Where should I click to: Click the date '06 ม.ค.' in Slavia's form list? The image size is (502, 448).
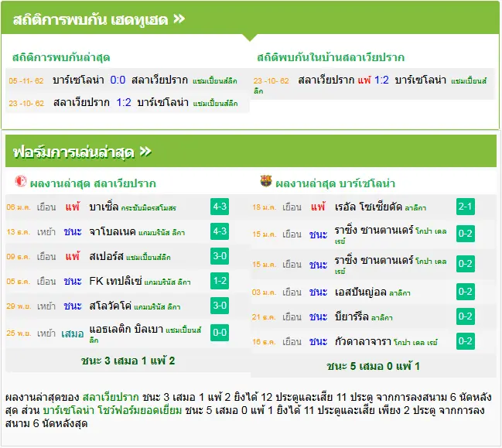19,207
